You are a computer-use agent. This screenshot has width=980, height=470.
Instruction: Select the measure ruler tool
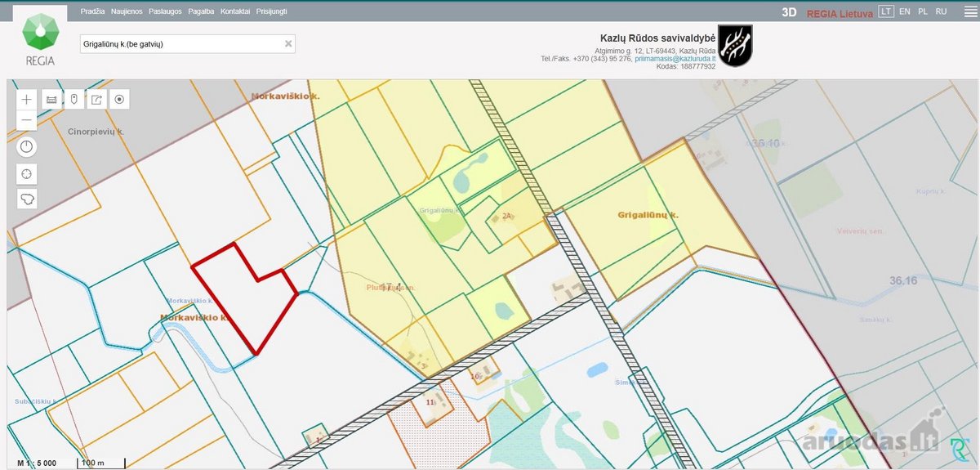click(51, 100)
